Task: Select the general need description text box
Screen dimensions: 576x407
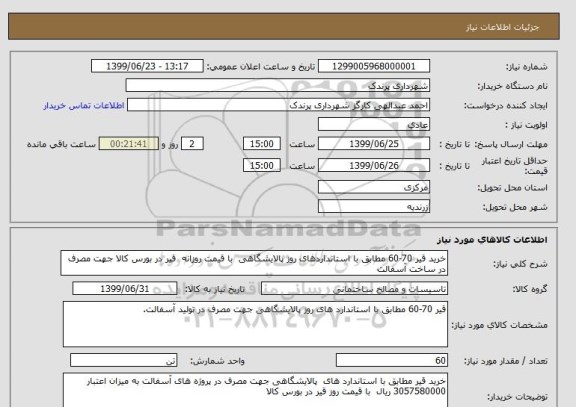Action: (x=254, y=263)
